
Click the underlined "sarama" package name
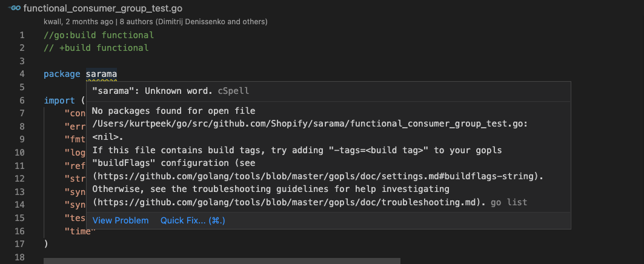click(x=101, y=74)
